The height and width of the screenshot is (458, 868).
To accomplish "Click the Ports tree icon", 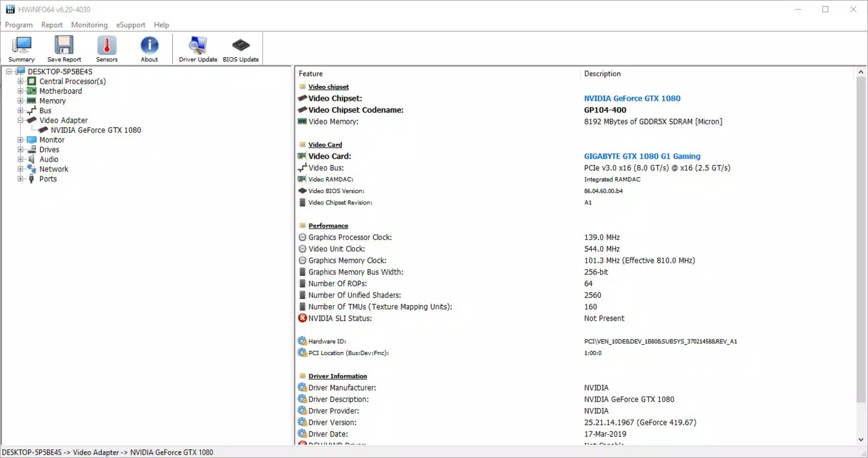I will point(31,179).
